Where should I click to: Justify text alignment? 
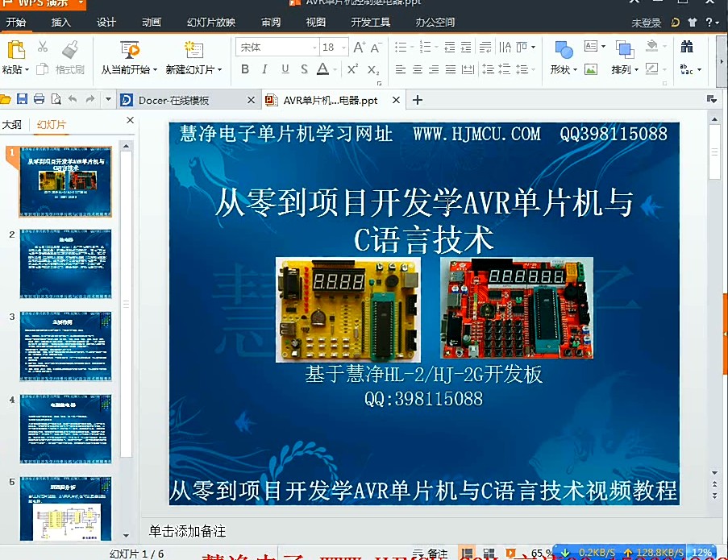pos(451,69)
